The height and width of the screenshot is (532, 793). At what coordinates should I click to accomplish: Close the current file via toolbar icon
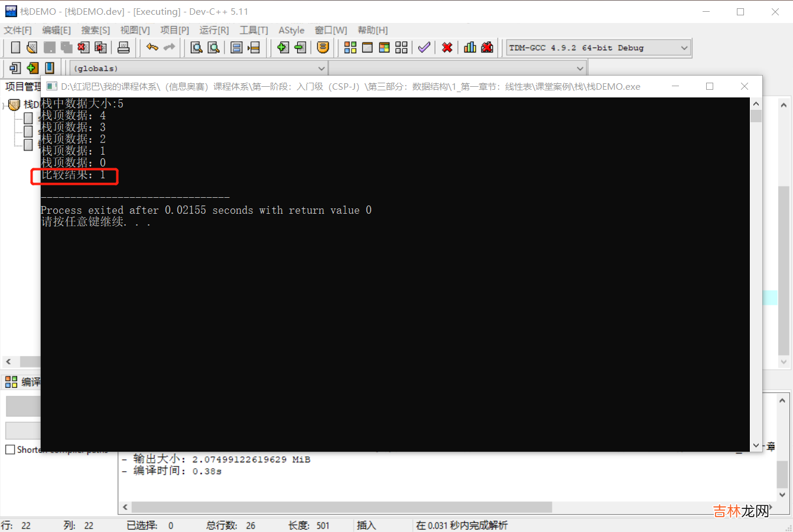[83, 48]
